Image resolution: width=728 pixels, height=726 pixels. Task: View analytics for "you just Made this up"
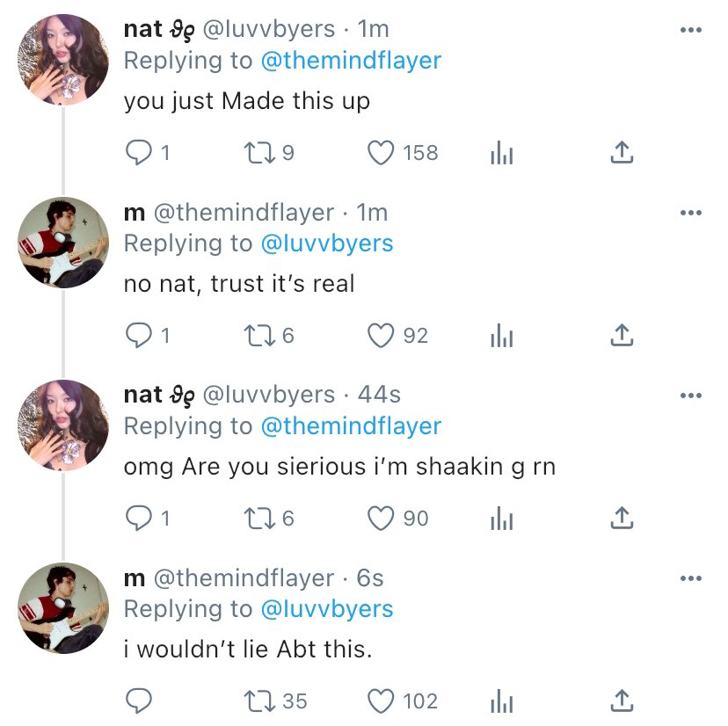click(501, 154)
